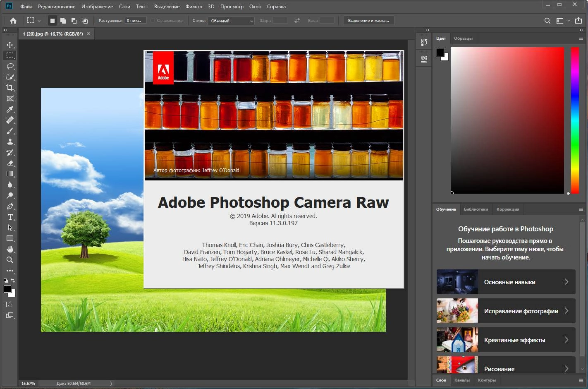The image size is (588, 389).
Task: Switch to the Каналы tab
Action: pyautogui.click(x=462, y=380)
